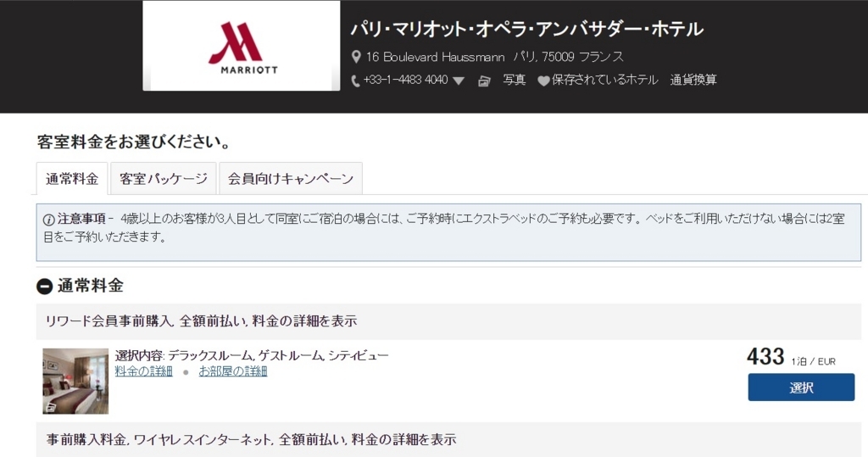This screenshot has width=868, height=457.
Task: Click the Marriott logo
Action: [x=242, y=46]
